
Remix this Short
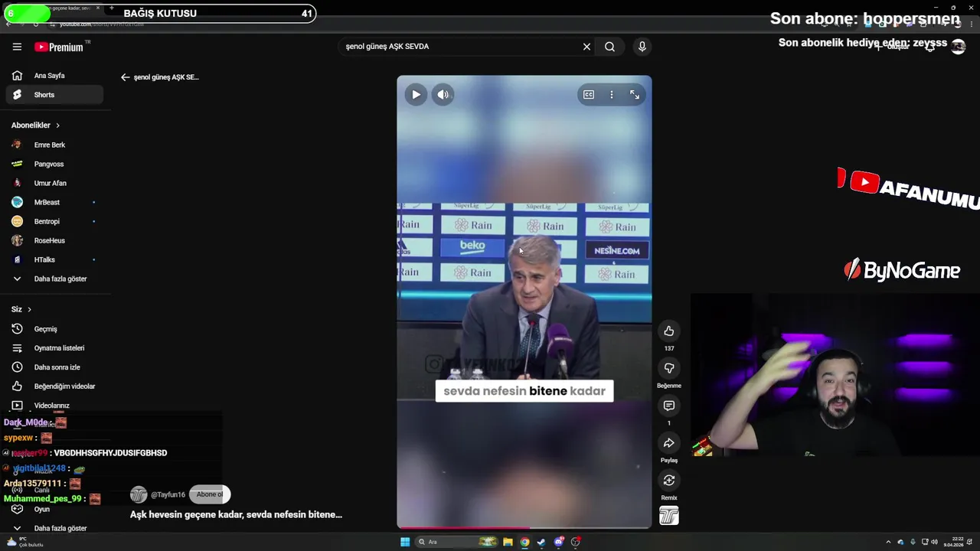669,481
